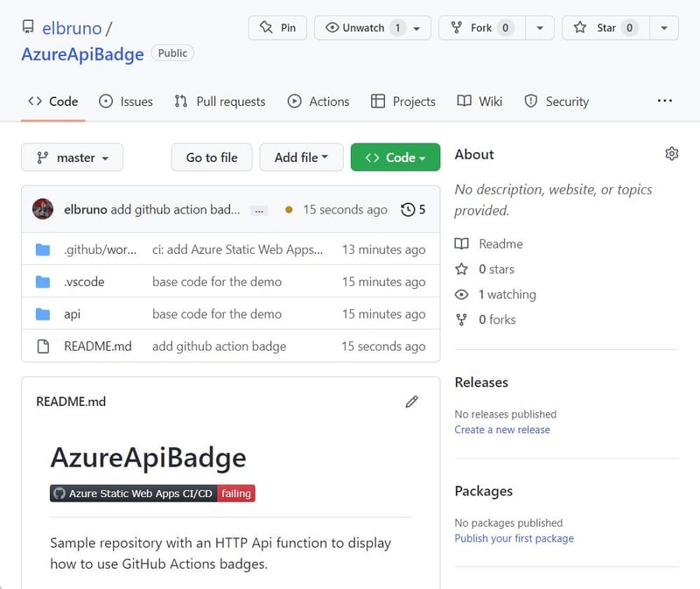Pin this repository with the Pin button

click(277, 28)
